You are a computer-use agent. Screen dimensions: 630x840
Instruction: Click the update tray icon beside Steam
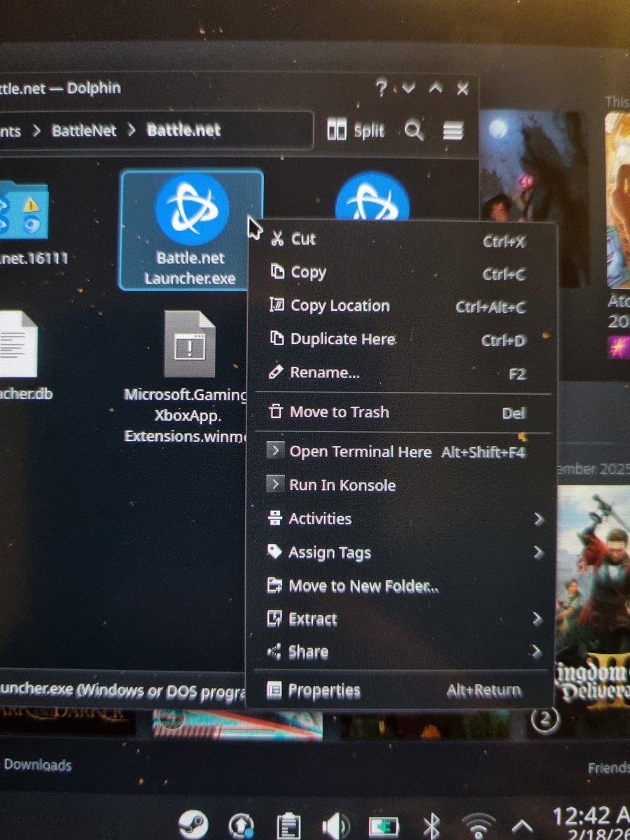(240, 825)
